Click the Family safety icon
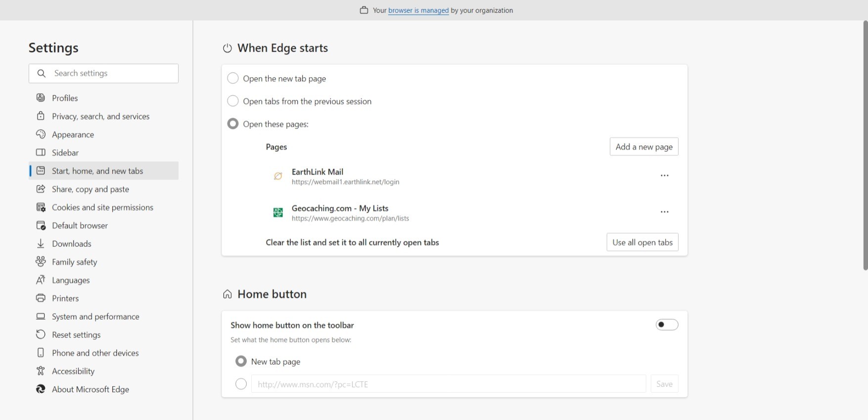The height and width of the screenshot is (420, 868). (41, 261)
